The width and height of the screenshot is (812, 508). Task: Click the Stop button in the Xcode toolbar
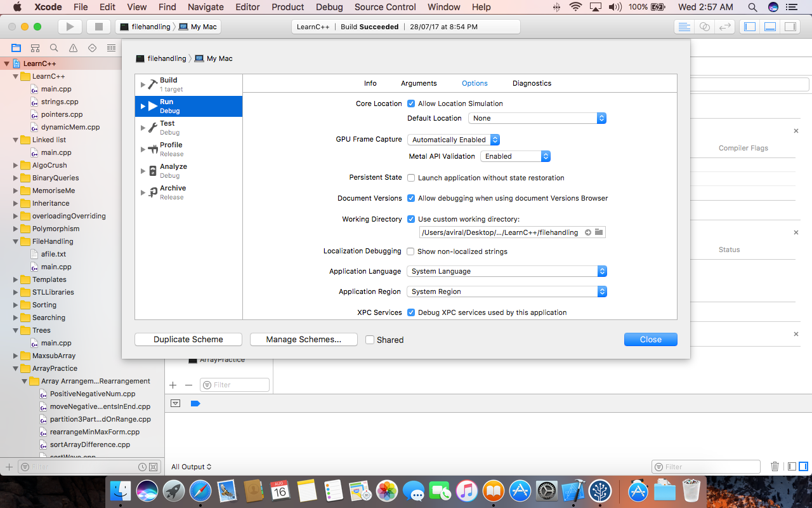[x=98, y=27]
